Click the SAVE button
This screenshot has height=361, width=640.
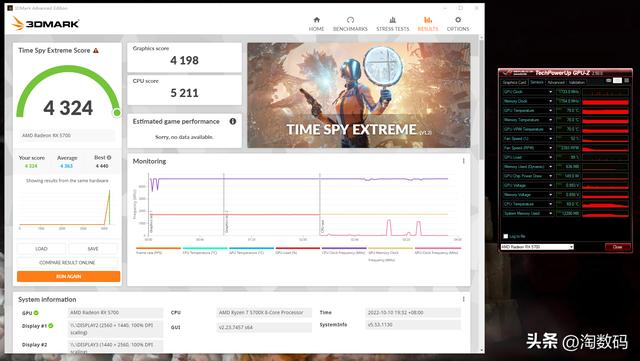click(x=93, y=249)
